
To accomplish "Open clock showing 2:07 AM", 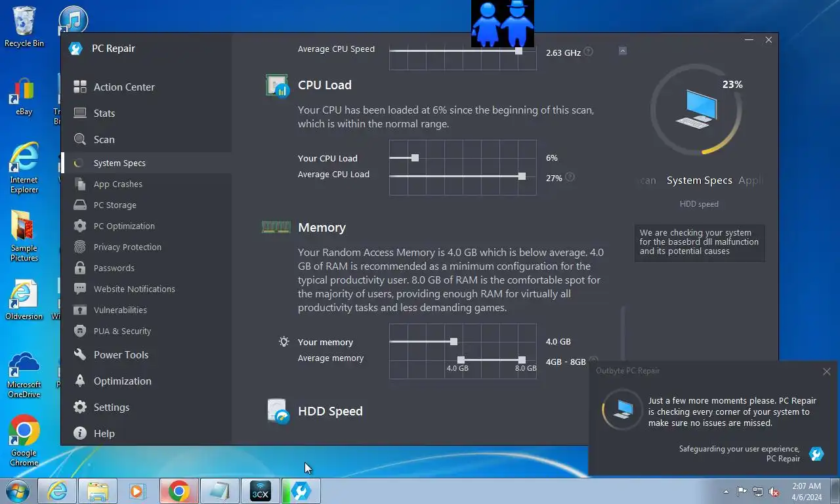I will (x=807, y=492).
